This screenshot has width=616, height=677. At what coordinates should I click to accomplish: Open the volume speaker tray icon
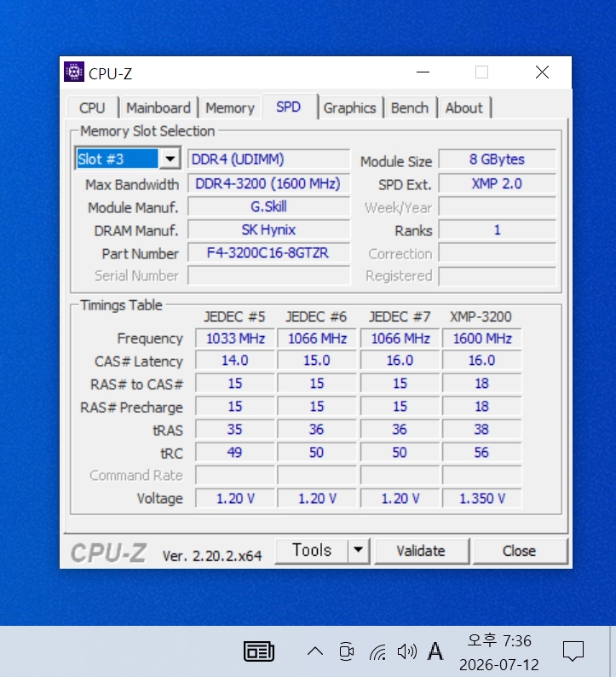pos(406,651)
